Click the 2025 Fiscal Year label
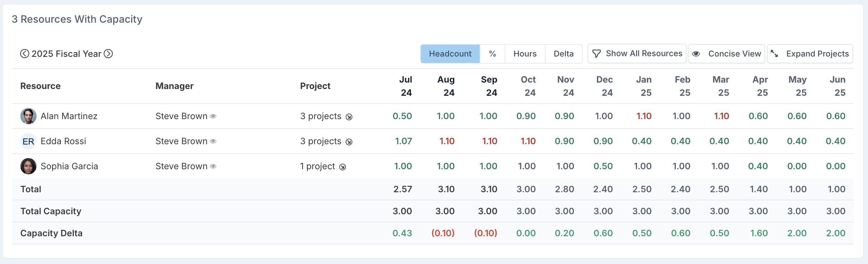 66,54
